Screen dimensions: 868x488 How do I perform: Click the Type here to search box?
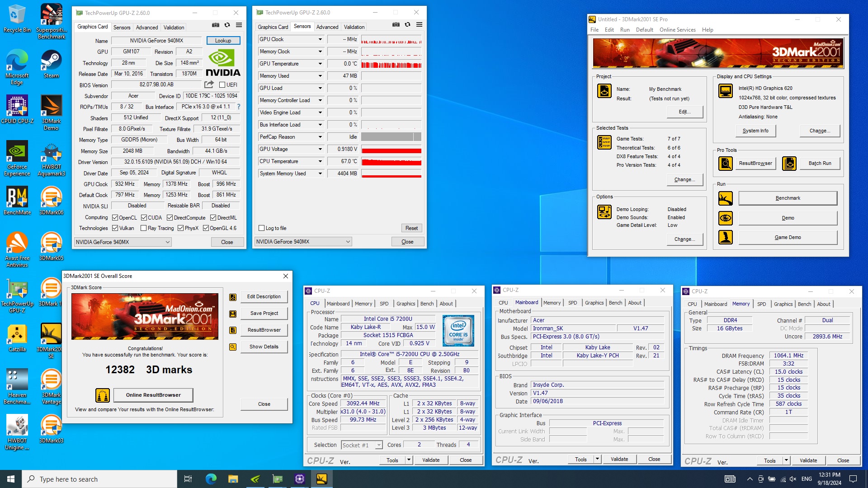click(x=99, y=479)
